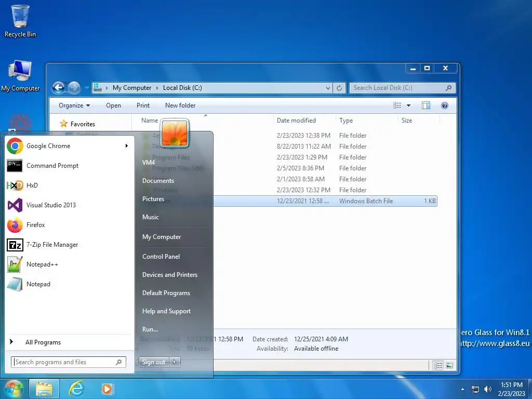Open the Recycle Bin desktop icon
The height and width of the screenshot is (399, 532).
pyautogui.click(x=20, y=21)
